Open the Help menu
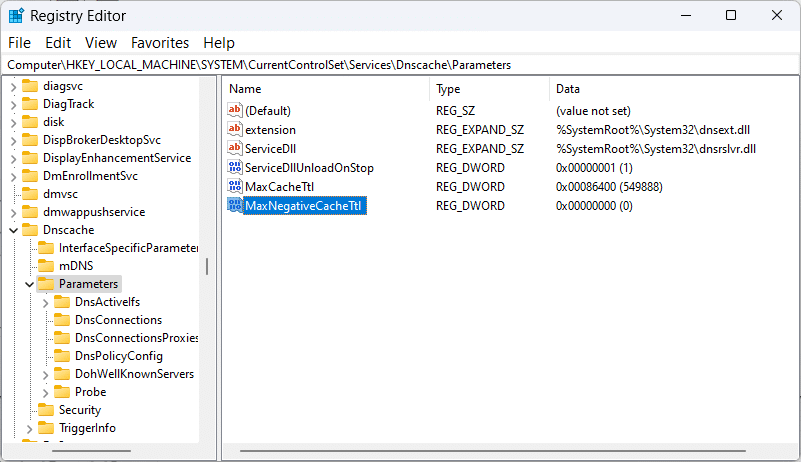This screenshot has height=462, width=801. click(x=219, y=43)
